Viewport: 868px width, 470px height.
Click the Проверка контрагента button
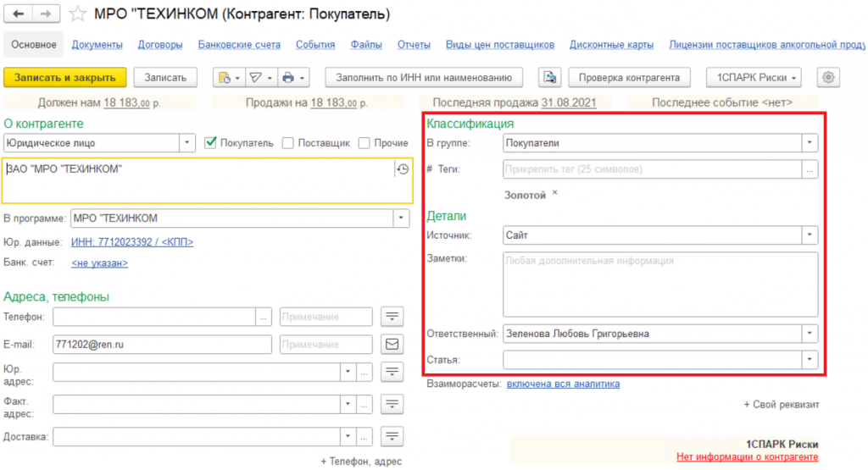click(629, 77)
